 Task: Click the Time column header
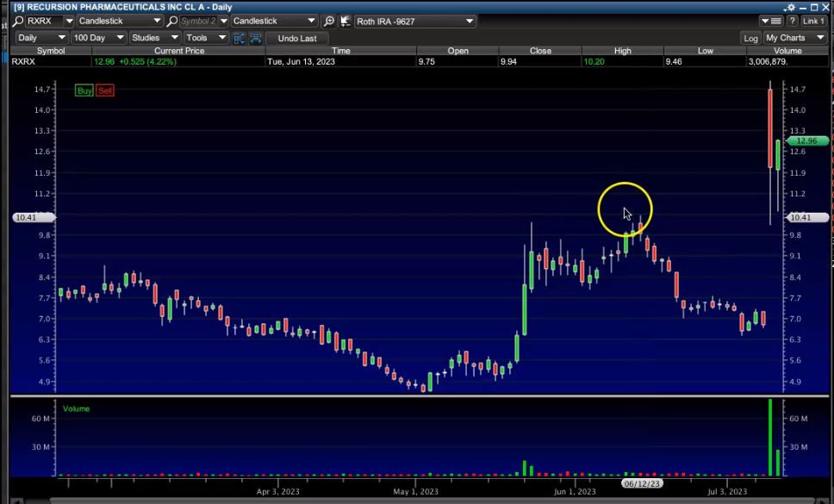coord(341,51)
